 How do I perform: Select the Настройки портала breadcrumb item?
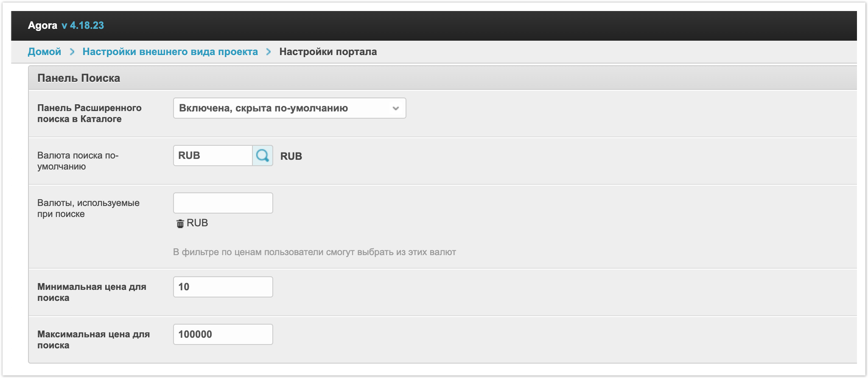coord(328,52)
